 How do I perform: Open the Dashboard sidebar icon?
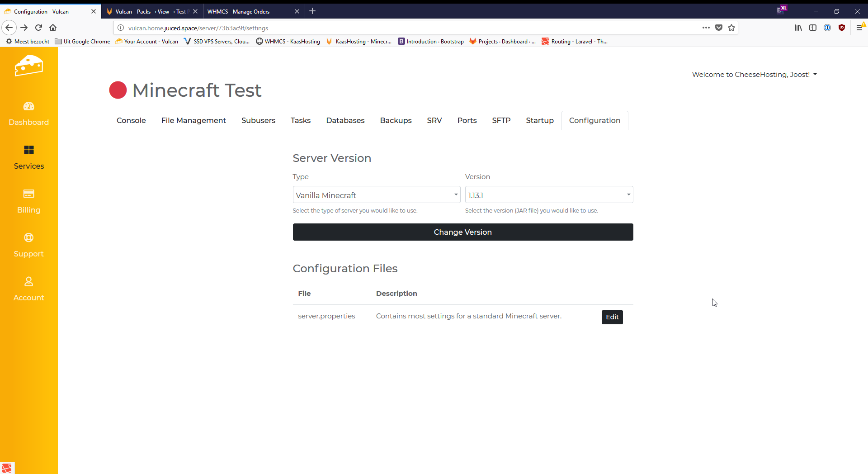point(28,106)
